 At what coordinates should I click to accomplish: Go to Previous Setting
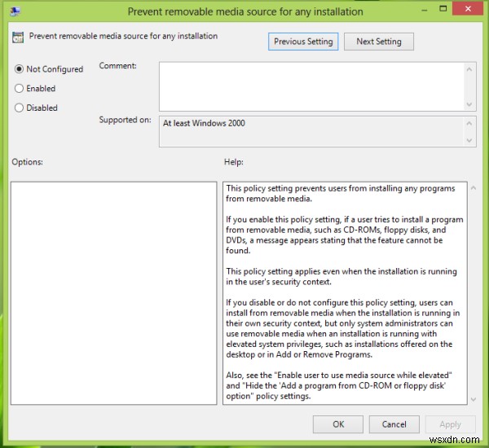(x=303, y=42)
